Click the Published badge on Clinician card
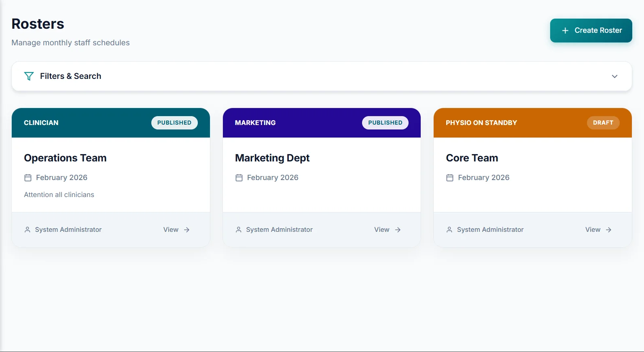 [x=174, y=123]
